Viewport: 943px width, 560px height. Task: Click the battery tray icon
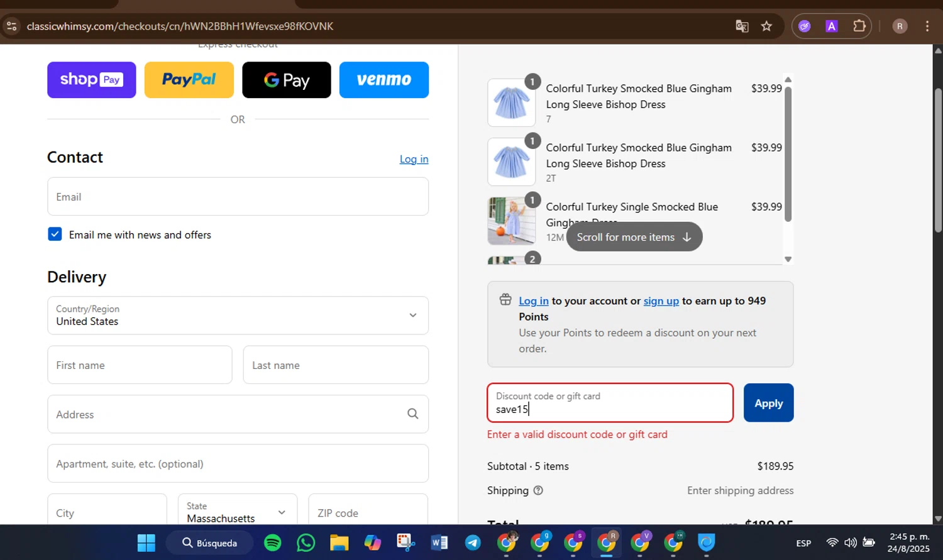tap(869, 542)
